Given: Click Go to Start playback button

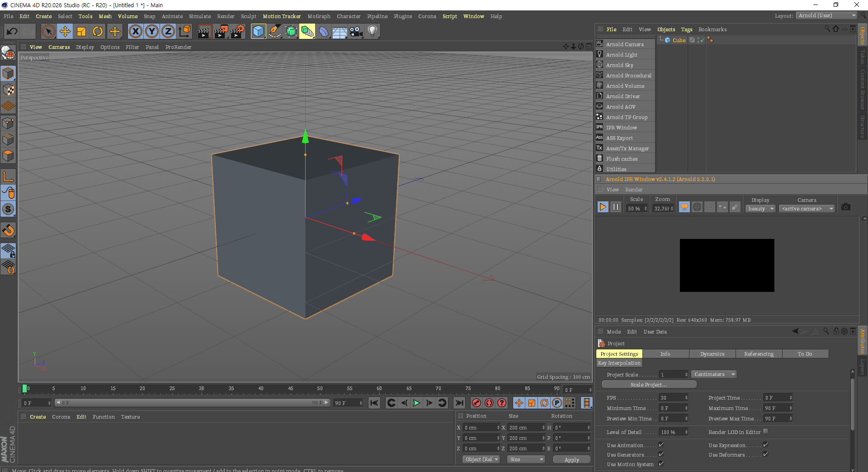Looking at the screenshot, I should point(374,403).
